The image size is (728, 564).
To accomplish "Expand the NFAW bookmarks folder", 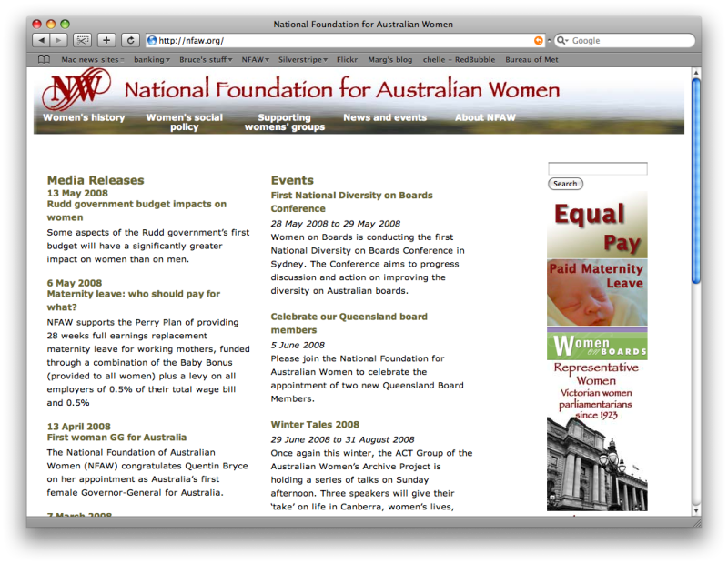I will [x=255, y=59].
